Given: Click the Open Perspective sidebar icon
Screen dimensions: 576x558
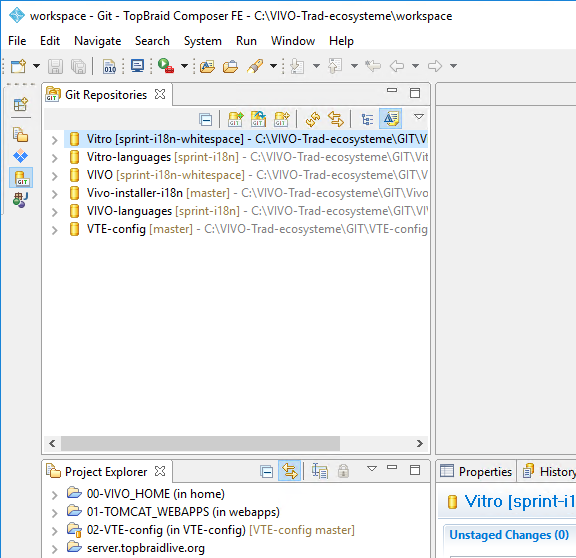Looking at the screenshot, I should (x=21, y=105).
